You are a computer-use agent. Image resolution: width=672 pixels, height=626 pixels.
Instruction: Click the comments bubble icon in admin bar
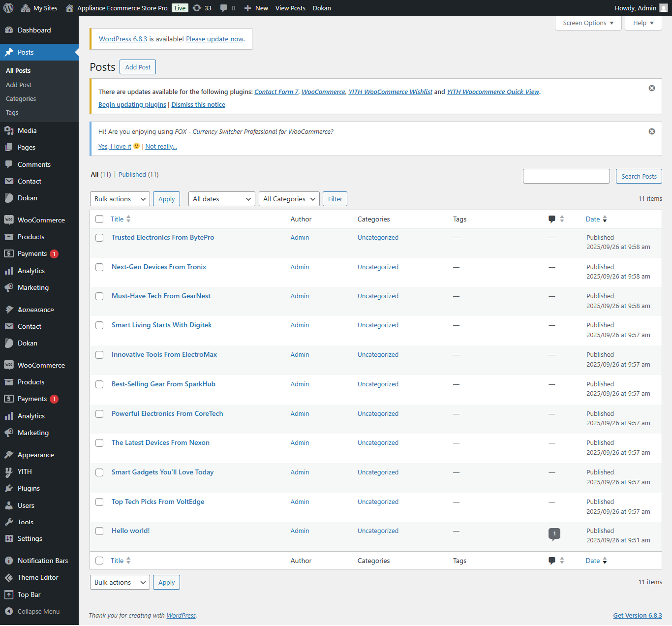coord(224,8)
